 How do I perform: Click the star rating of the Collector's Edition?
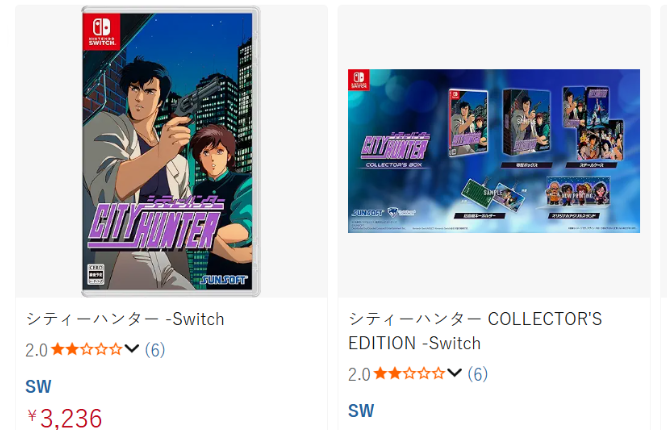pos(409,374)
